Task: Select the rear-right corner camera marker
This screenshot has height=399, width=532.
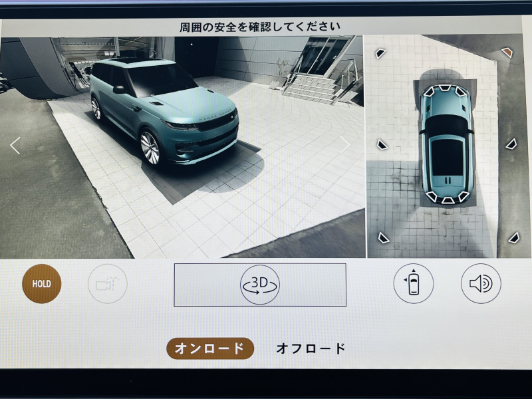Action: coord(514,238)
